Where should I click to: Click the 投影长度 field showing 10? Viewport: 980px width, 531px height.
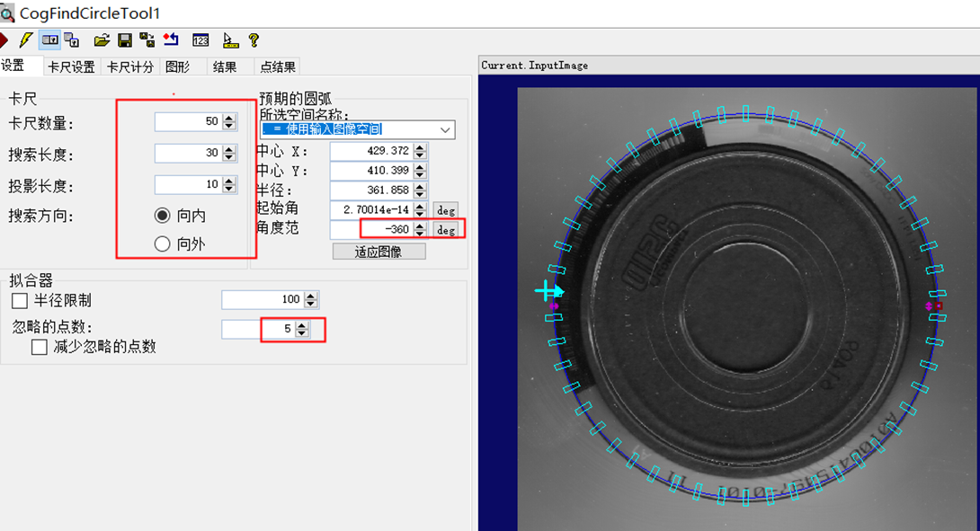click(x=189, y=184)
